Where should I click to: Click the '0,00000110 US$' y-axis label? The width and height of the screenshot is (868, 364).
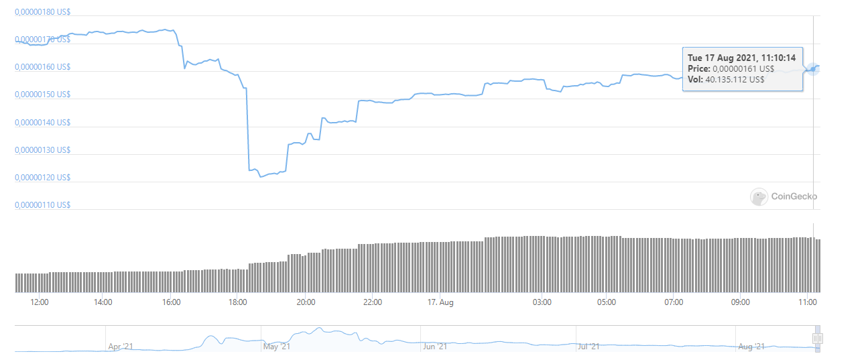tap(43, 205)
